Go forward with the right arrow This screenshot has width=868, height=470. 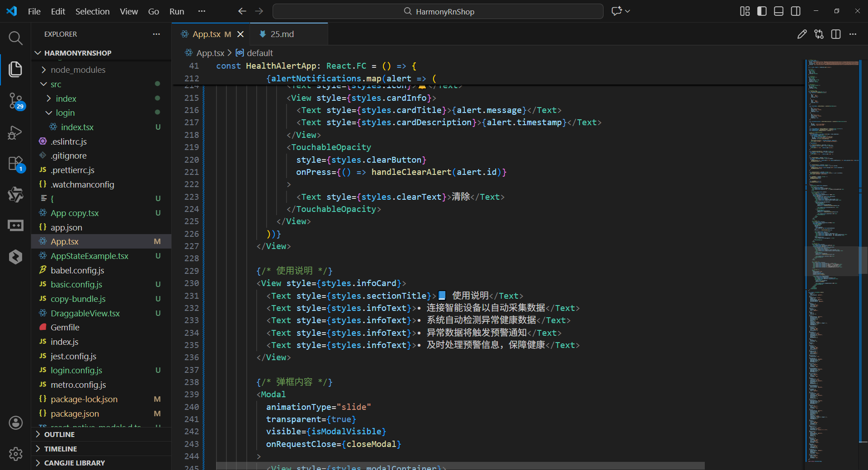(x=259, y=11)
